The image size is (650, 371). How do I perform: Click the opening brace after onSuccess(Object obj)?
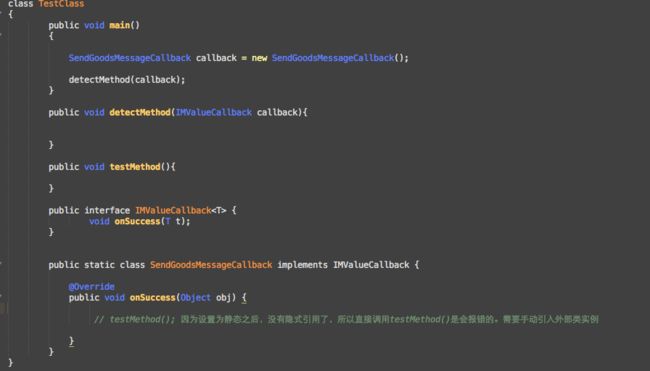pyautogui.click(x=244, y=298)
